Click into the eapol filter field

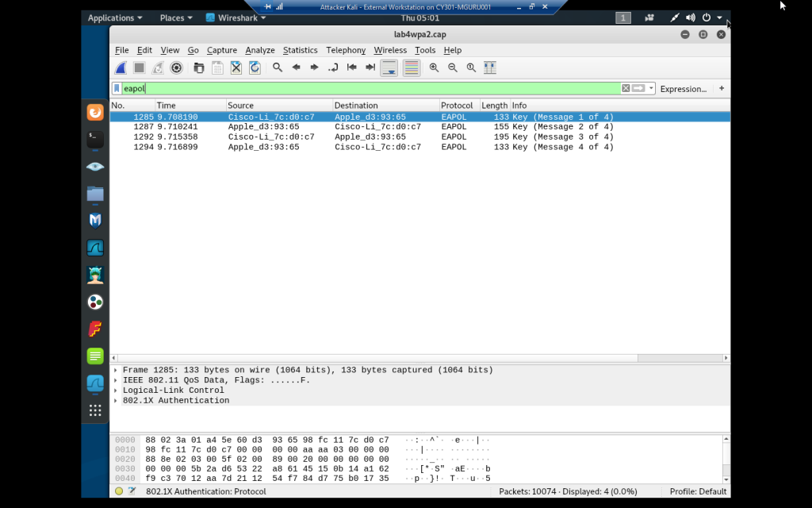pyautogui.click(x=370, y=89)
